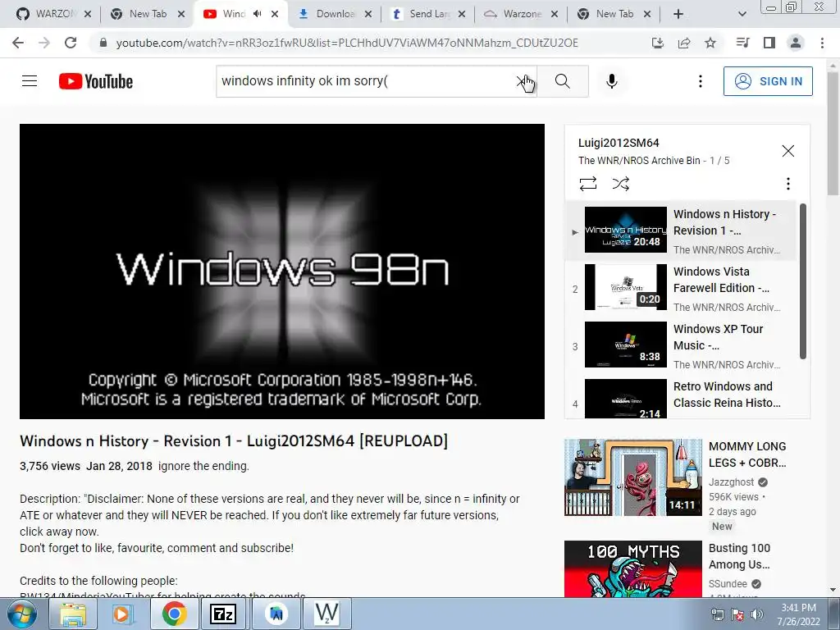Open the Action Center flag tray icon

[x=737, y=614]
